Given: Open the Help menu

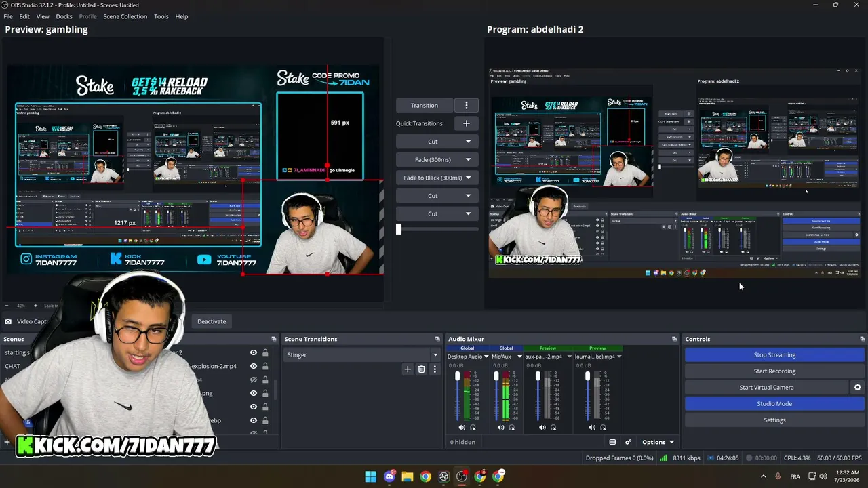Looking at the screenshot, I should 182,16.
